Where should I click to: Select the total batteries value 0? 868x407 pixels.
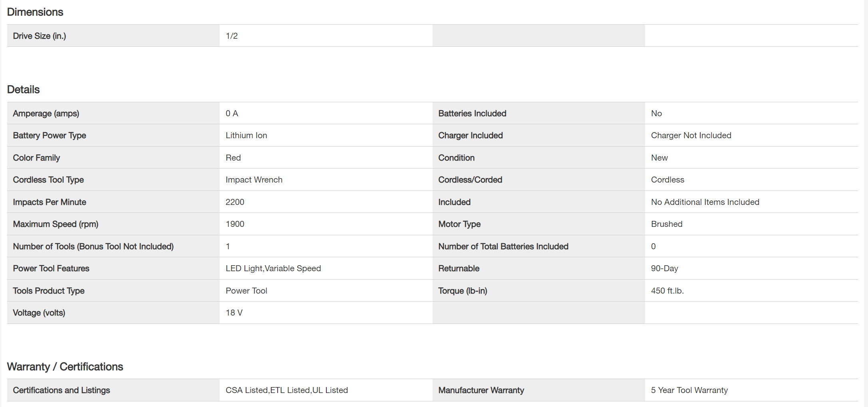[x=653, y=246]
